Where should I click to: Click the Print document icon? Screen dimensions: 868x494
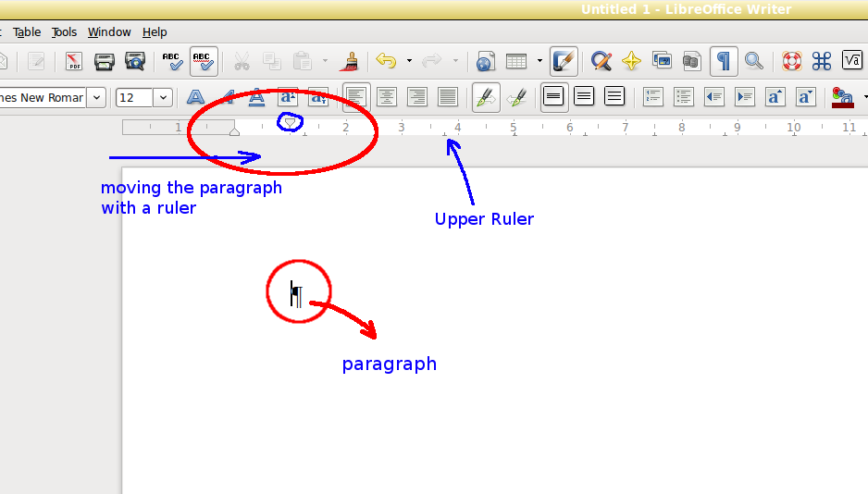[x=104, y=62]
